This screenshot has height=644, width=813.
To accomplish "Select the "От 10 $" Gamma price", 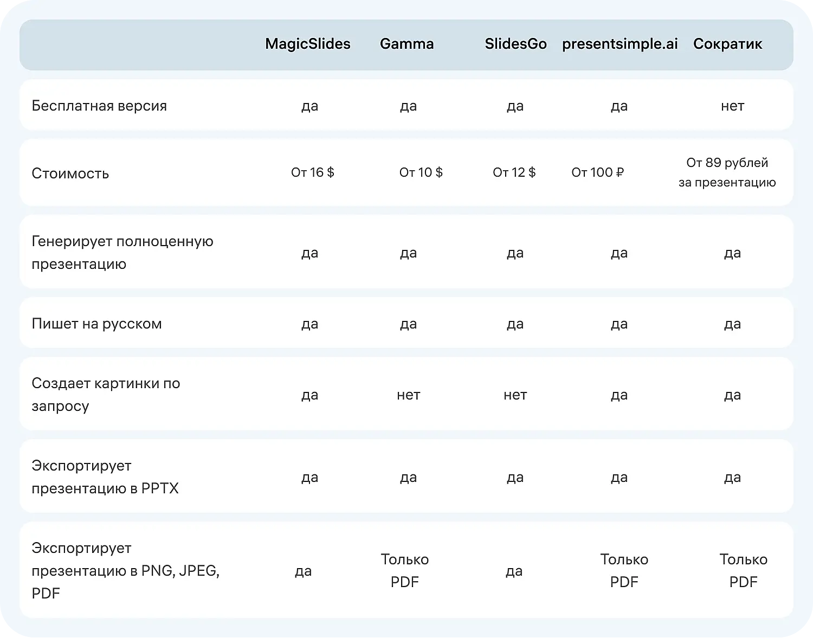I will click(x=421, y=172).
